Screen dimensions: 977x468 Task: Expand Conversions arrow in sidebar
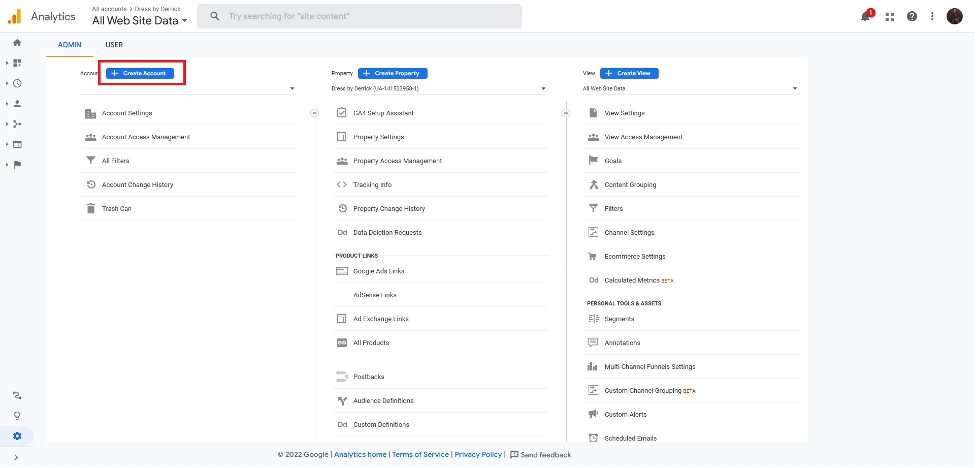point(7,165)
